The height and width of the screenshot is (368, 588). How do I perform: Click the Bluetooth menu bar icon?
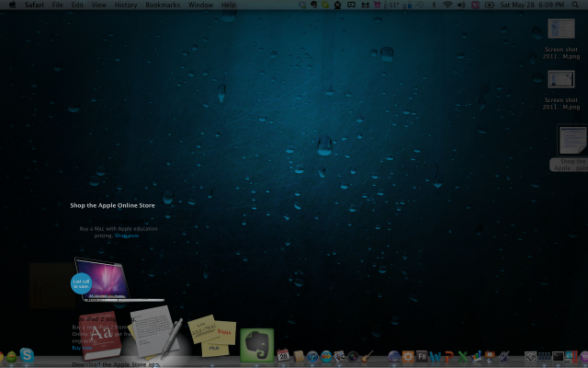[x=435, y=5]
